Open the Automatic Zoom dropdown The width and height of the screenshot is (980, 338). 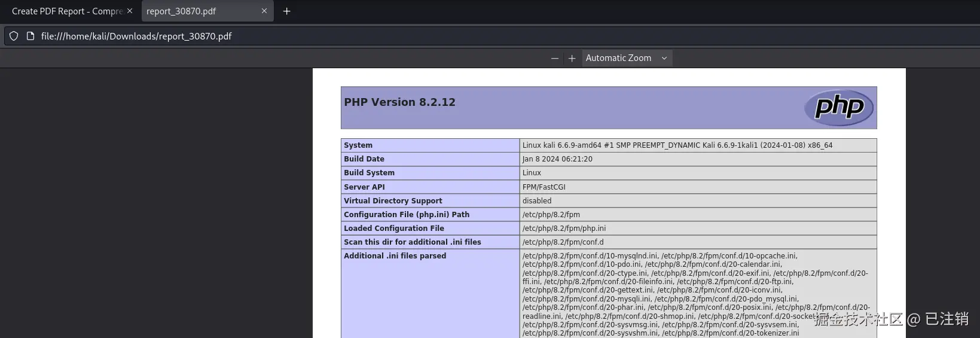[x=627, y=58]
